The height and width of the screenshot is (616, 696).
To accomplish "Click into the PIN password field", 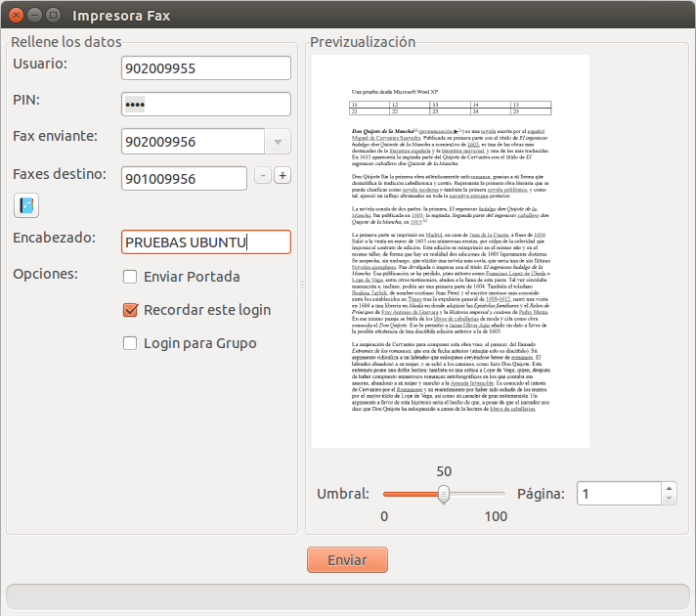I will pyautogui.click(x=206, y=105).
